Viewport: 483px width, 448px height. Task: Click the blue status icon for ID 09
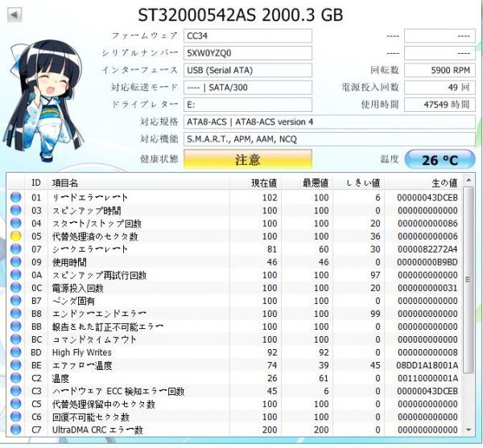click(x=16, y=262)
